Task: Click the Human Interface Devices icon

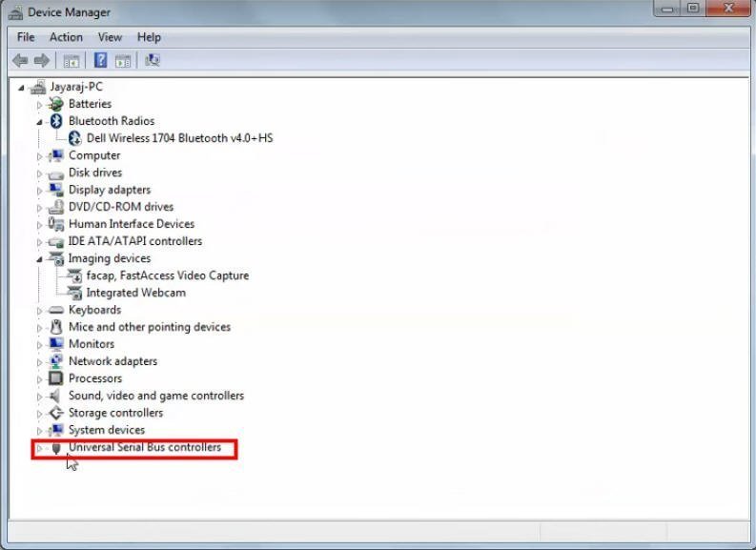Action: point(56,224)
